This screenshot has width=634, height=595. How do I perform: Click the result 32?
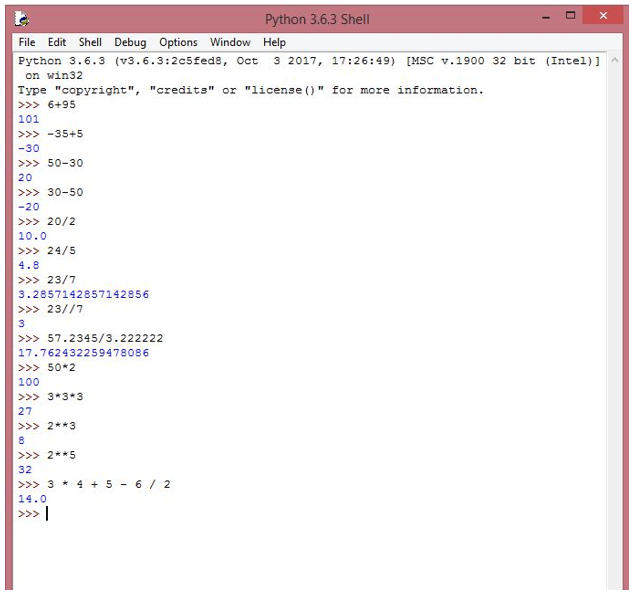pos(25,470)
